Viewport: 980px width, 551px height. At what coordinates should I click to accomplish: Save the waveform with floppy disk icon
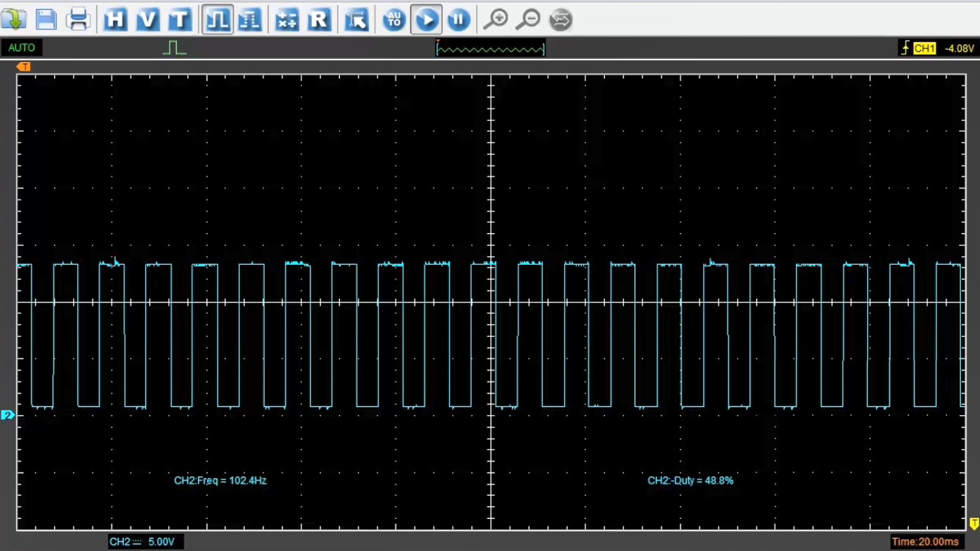point(46,19)
